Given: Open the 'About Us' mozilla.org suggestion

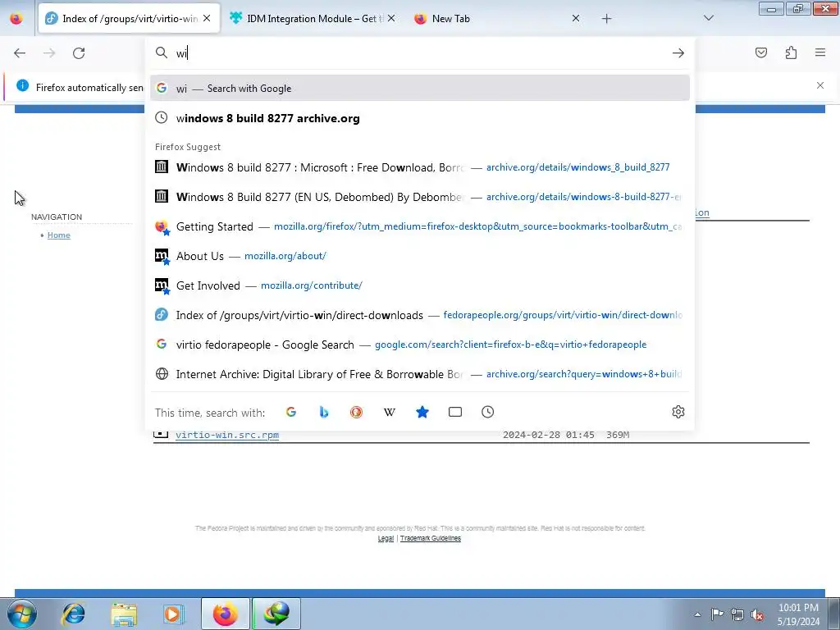Looking at the screenshot, I should tap(420, 256).
